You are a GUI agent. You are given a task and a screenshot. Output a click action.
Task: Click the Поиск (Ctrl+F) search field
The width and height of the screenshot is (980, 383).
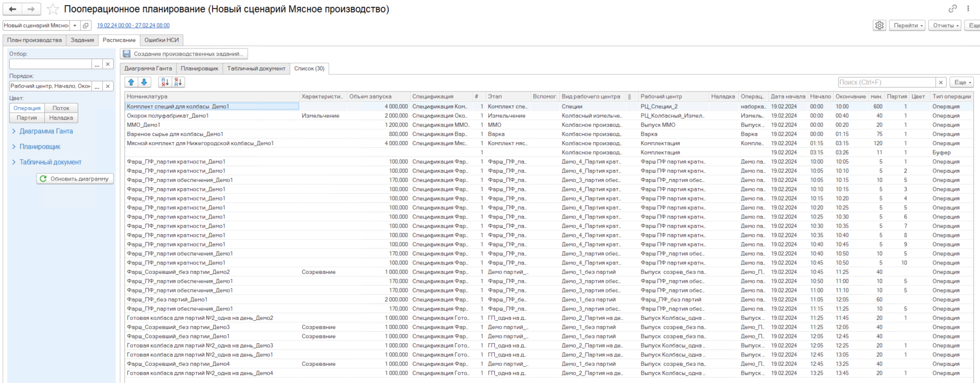tap(886, 82)
